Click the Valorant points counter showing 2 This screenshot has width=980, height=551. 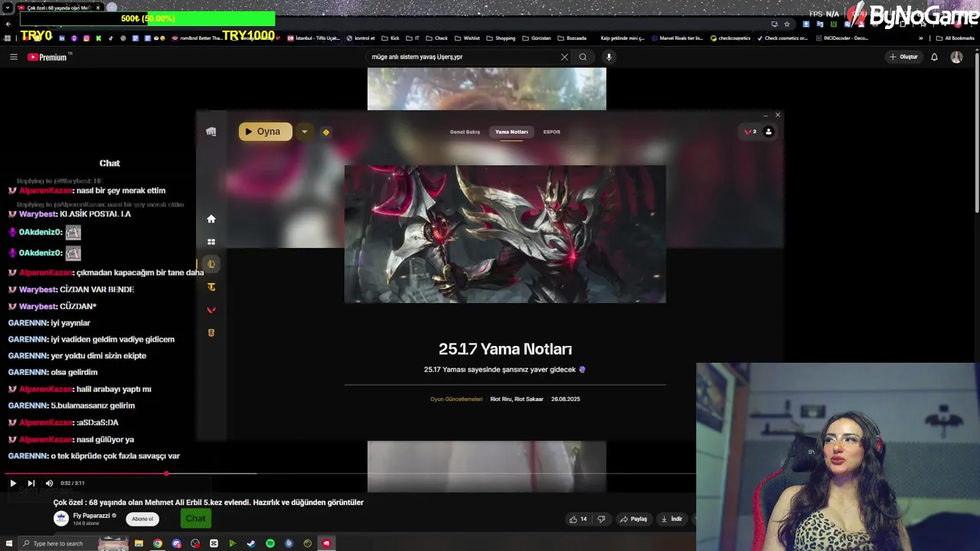[750, 132]
